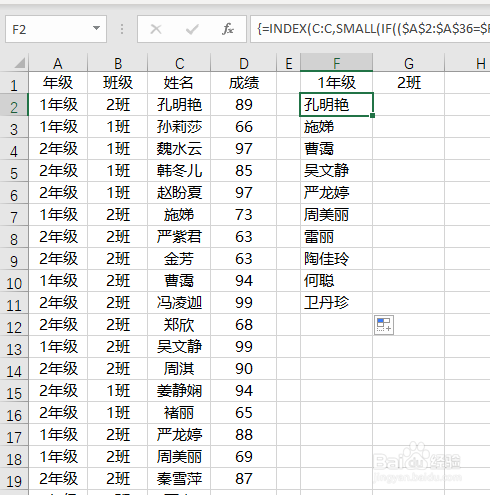Select column G header

(x=409, y=63)
